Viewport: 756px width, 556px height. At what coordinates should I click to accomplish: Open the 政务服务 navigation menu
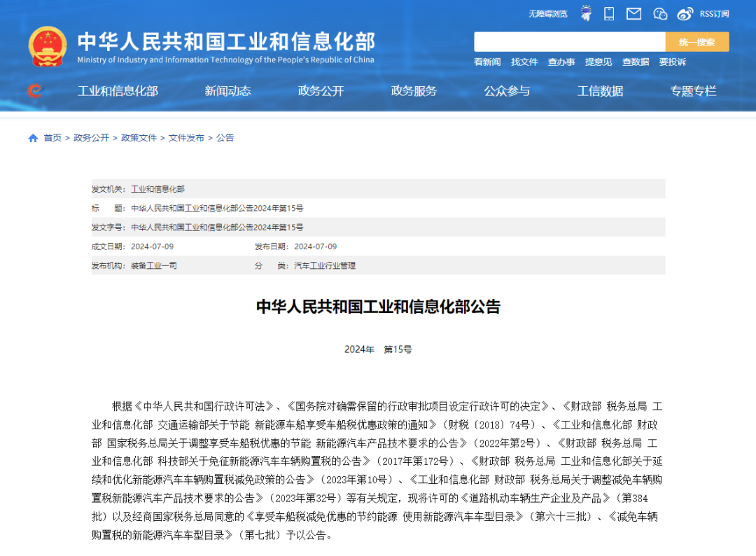(x=413, y=91)
